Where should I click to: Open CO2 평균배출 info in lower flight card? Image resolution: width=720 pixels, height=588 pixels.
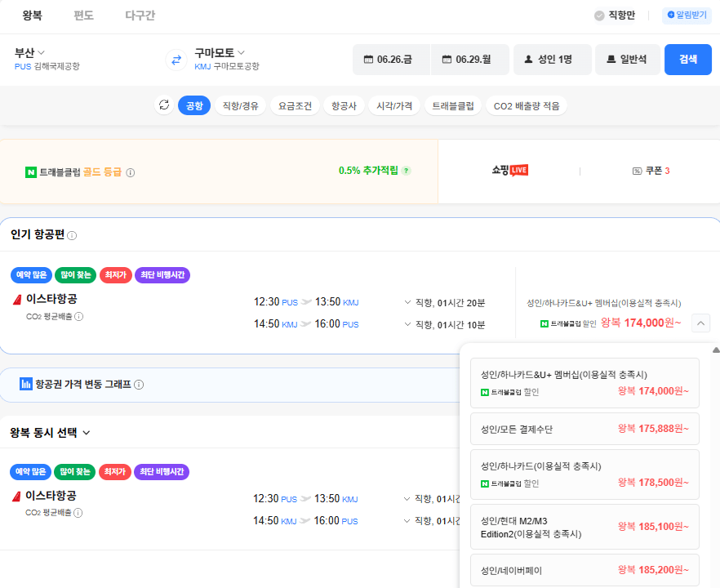[x=78, y=513]
